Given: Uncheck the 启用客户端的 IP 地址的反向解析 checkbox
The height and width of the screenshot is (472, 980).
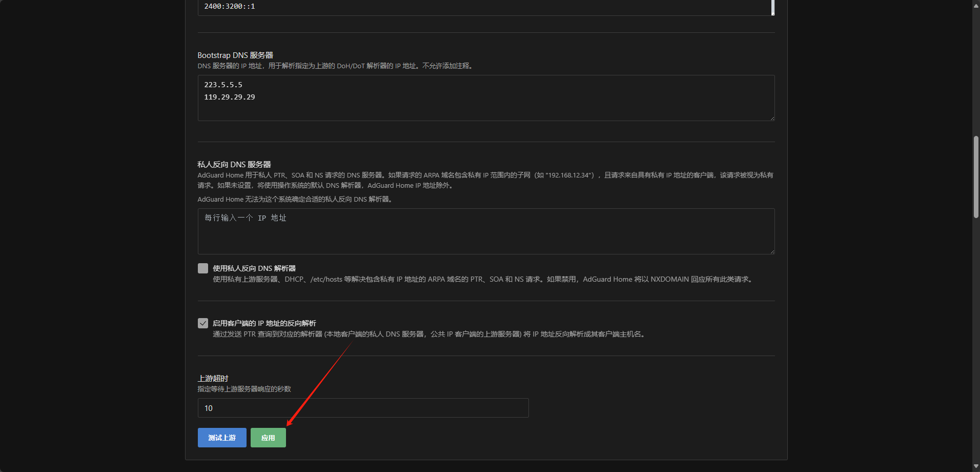Looking at the screenshot, I should point(203,323).
